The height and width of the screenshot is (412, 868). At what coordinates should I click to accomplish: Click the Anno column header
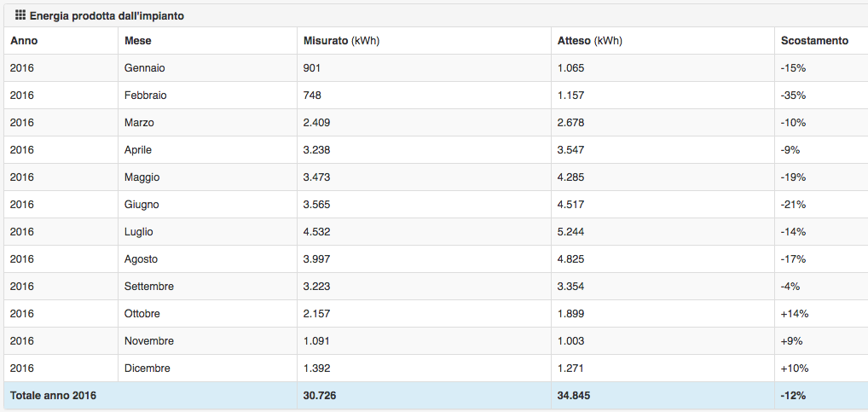24,40
